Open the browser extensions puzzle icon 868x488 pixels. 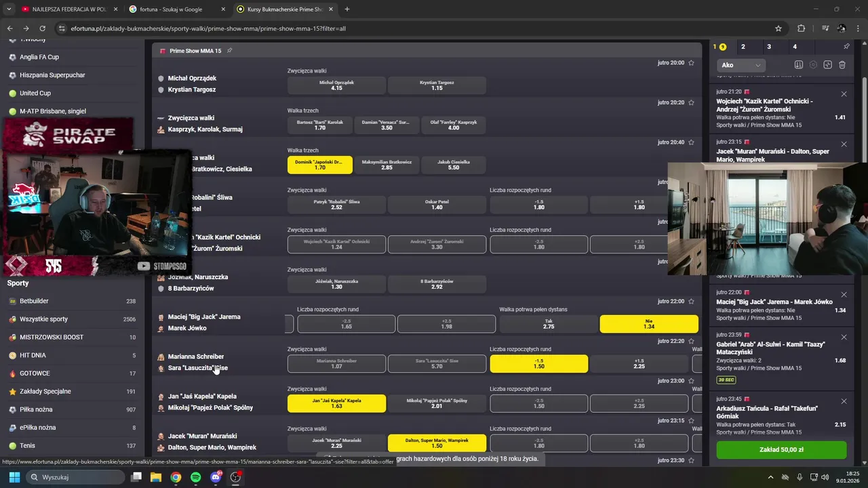pos(802,28)
